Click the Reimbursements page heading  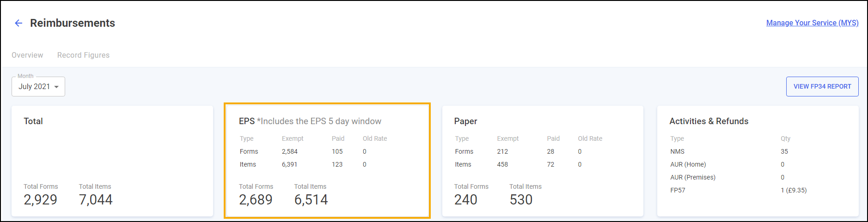pos(73,23)
